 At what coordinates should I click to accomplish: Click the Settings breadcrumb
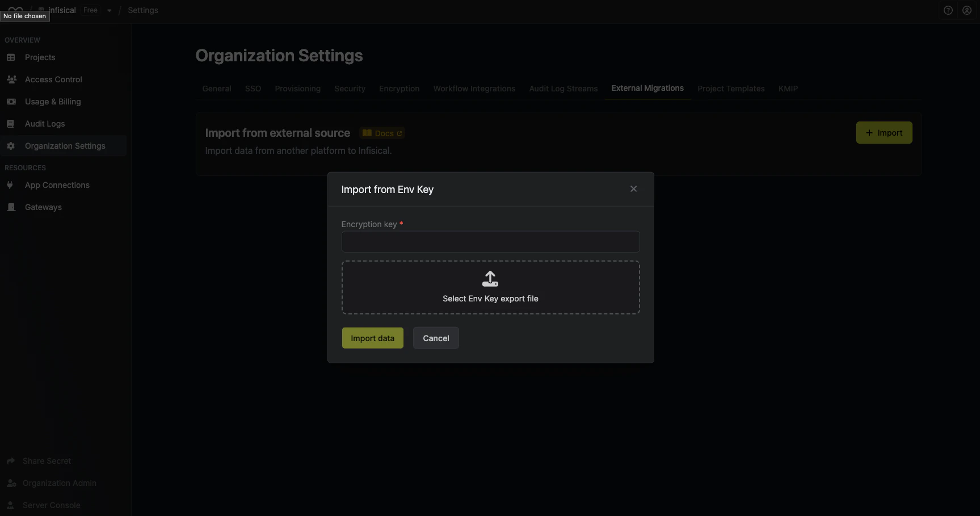tap(143, 10)
